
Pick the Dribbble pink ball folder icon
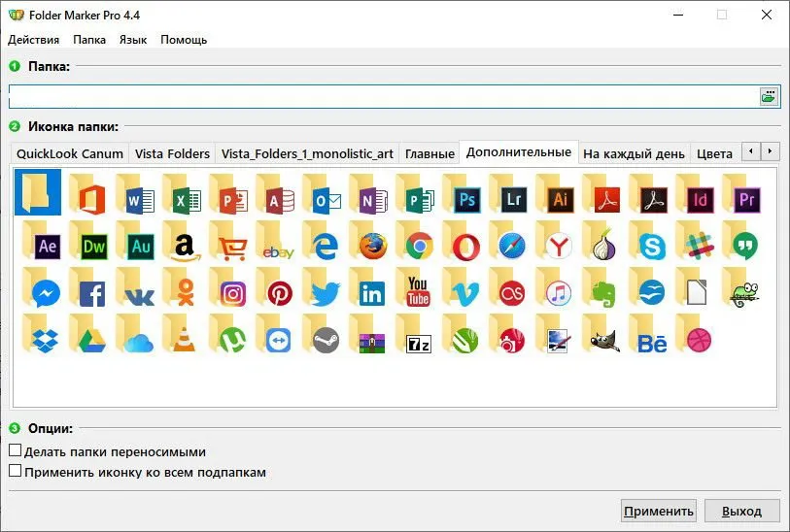[696, 335]
